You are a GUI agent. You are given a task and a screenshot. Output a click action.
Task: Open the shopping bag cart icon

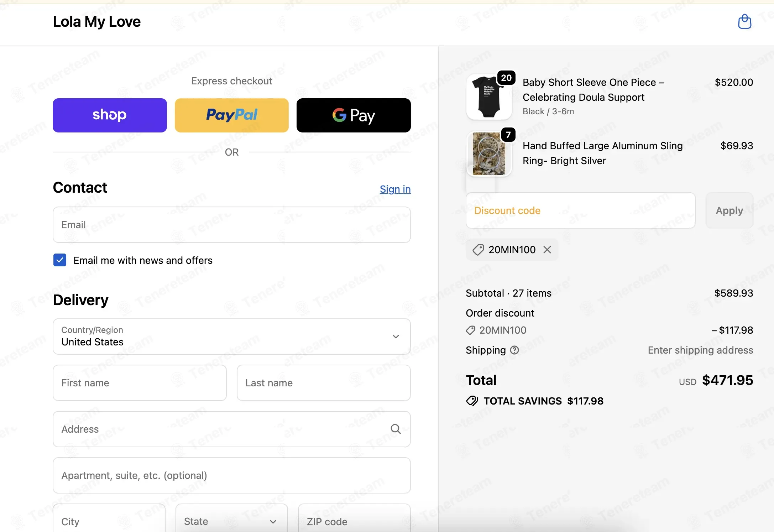tap(744, 22)
